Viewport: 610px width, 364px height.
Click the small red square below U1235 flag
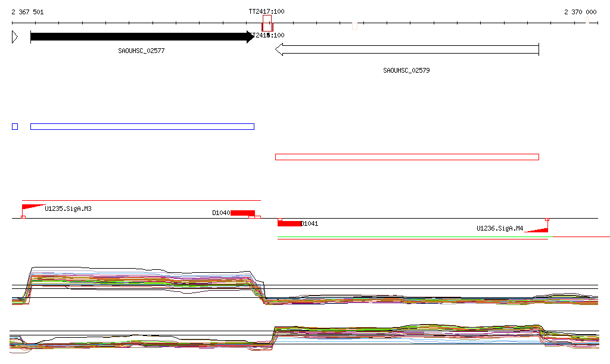(x=23, y=217)
